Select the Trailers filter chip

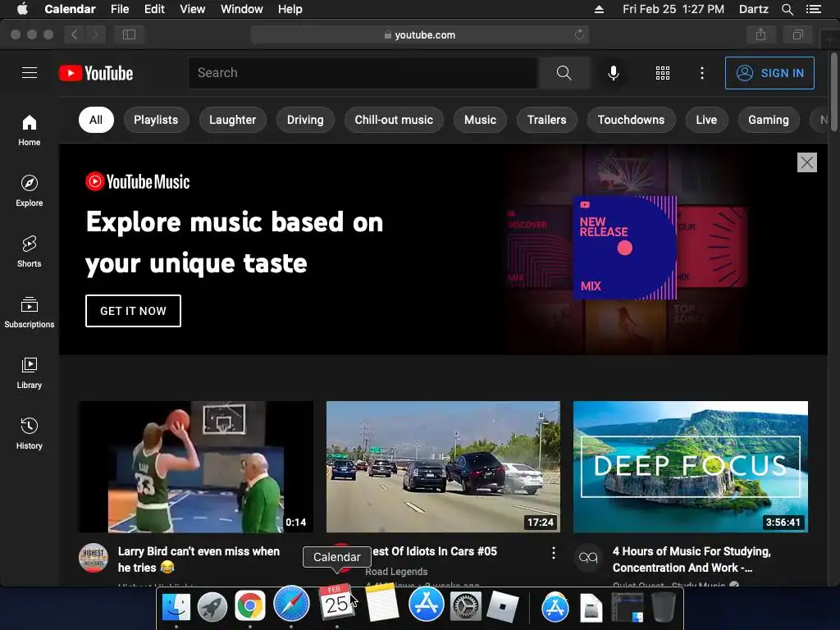click(546, 120)
